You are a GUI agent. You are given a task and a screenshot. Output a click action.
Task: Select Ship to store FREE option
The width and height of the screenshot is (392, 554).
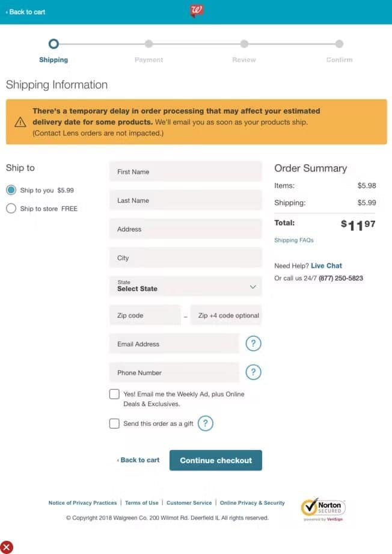[x=11, y=209]
